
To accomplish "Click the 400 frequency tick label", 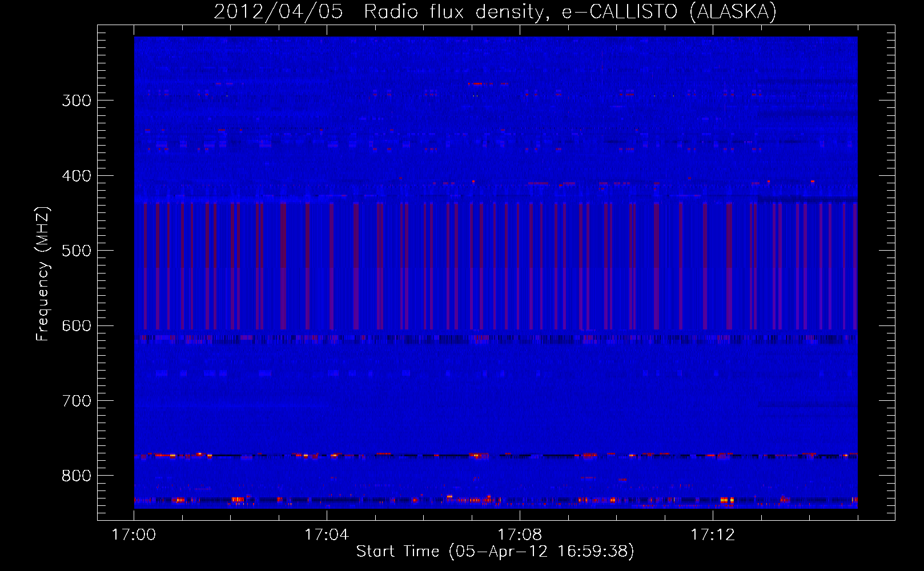I will 77,176.
